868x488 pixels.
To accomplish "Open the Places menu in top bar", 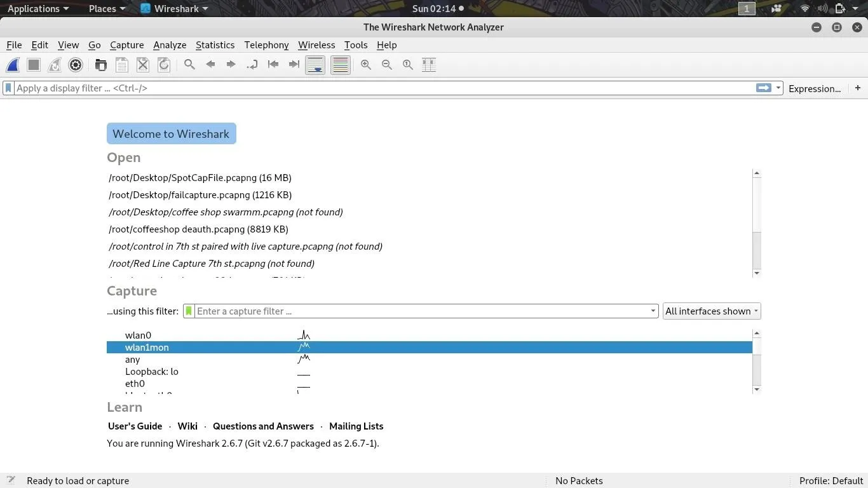I will point(107,8).
